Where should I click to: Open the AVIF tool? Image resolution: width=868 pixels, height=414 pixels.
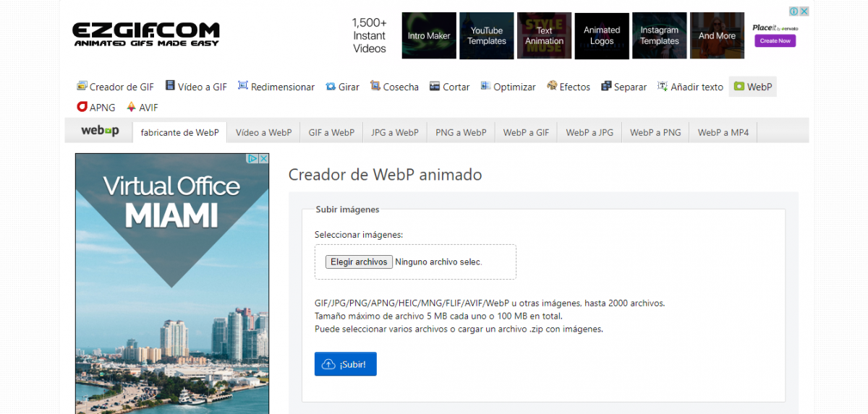click(x=142, y=107)
